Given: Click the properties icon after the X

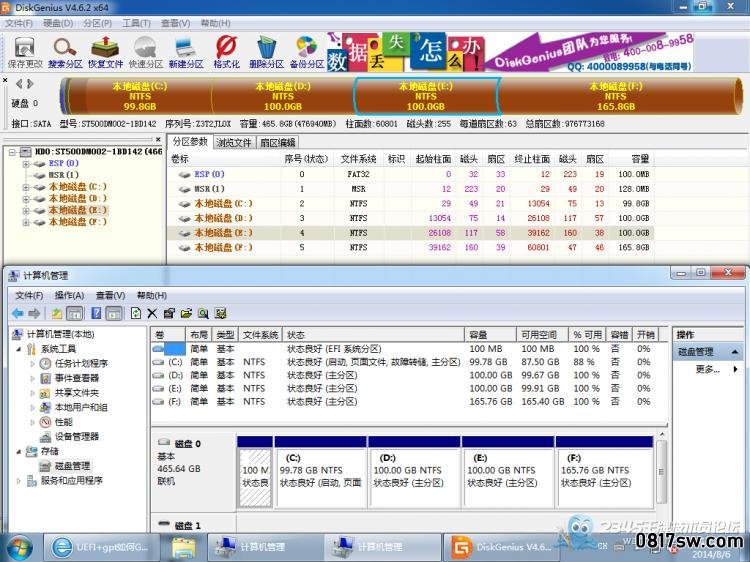Looking at the screenshot, I should click(169, 313).
